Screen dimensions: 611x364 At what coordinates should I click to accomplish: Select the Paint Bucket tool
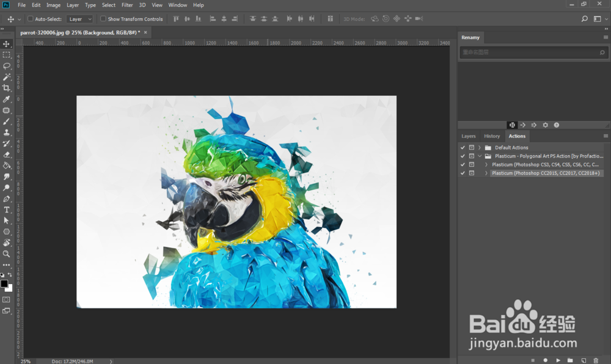pos(6,166)
